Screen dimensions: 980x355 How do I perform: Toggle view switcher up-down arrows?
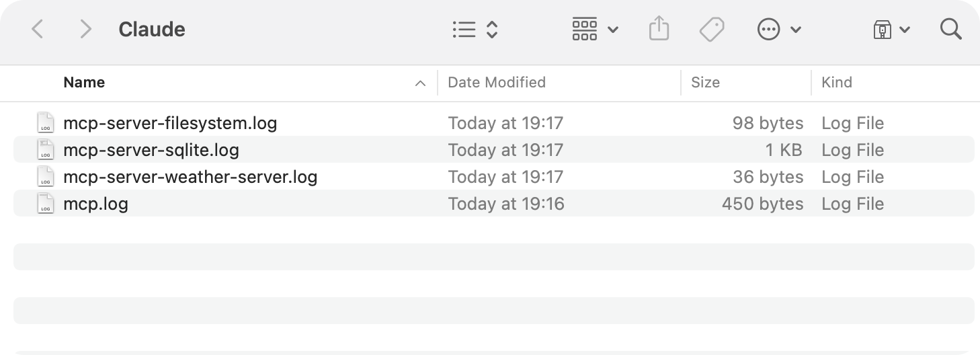492,29
